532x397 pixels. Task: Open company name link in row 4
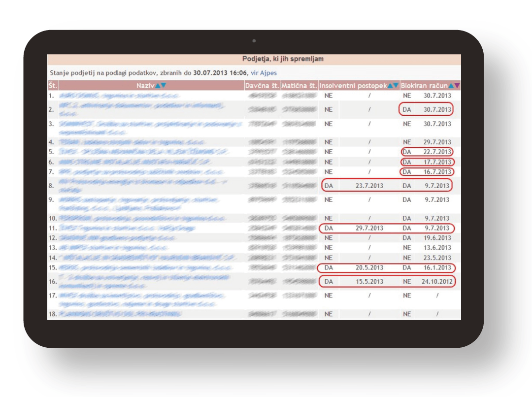click(x=132, y=142)
